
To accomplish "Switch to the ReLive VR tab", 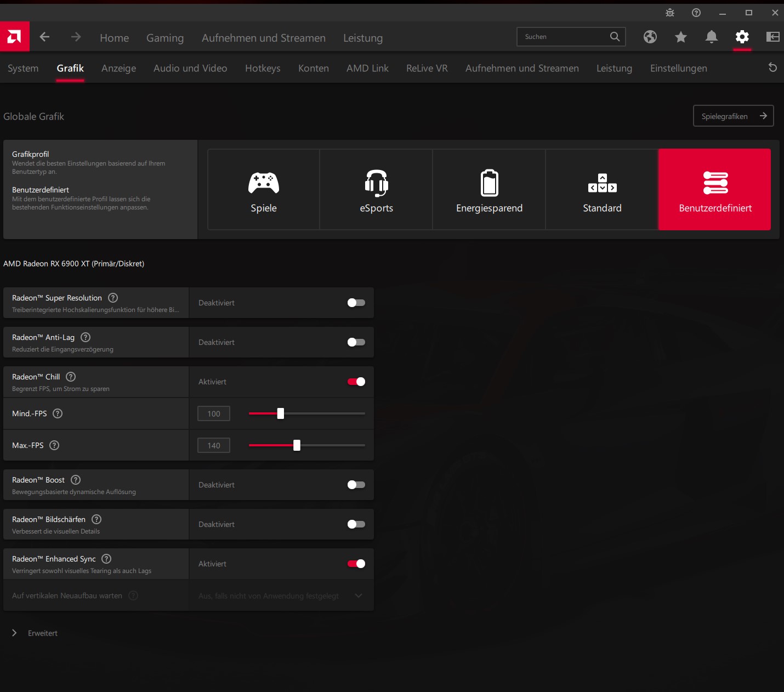I will click(427, 68).
